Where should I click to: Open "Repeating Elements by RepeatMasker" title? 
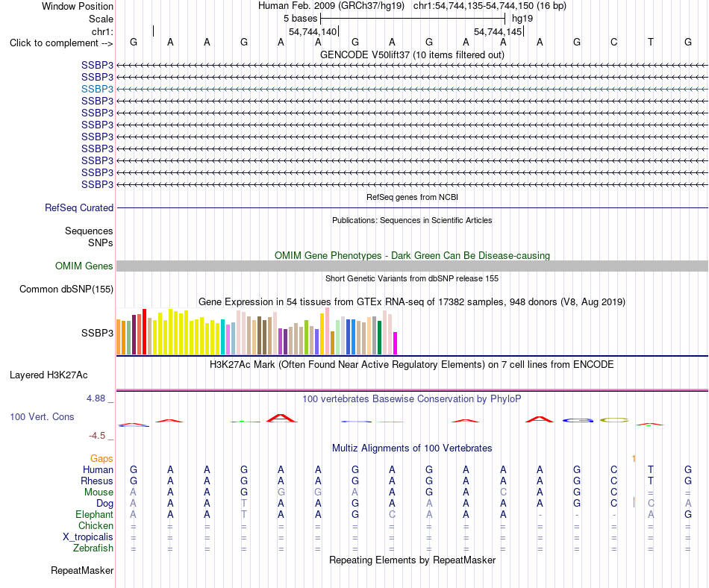coord(412,560)
